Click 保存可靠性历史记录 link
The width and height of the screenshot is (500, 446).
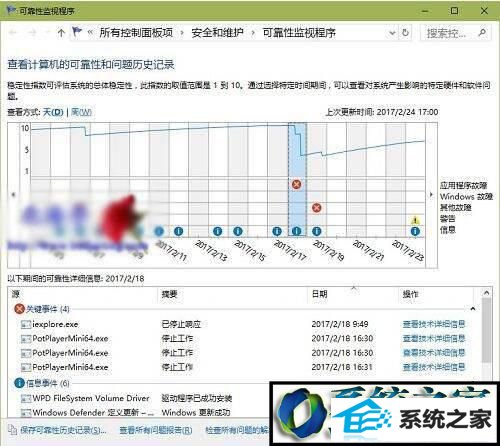63,430
